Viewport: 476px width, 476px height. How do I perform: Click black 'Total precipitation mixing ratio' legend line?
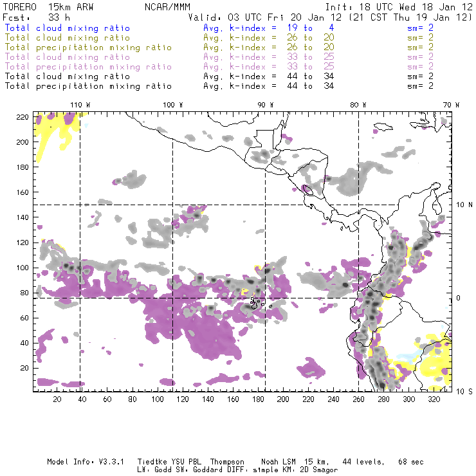coord(88,86)
